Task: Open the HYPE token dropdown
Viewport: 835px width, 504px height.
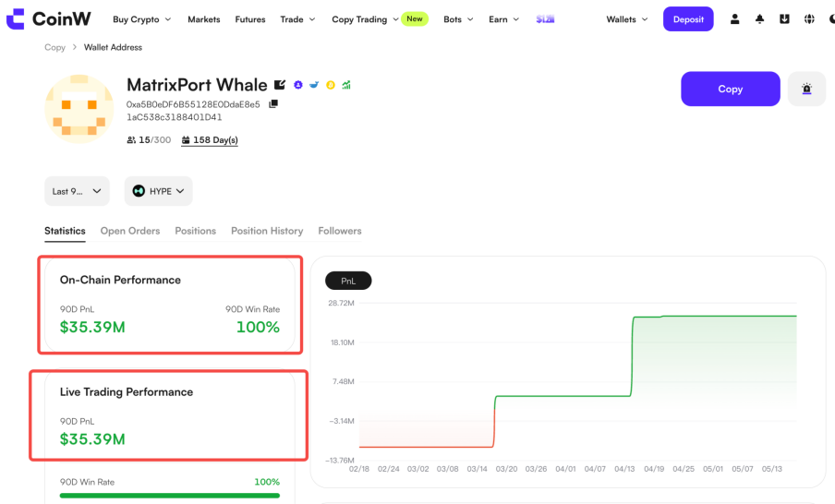Action: click(158, 191)
